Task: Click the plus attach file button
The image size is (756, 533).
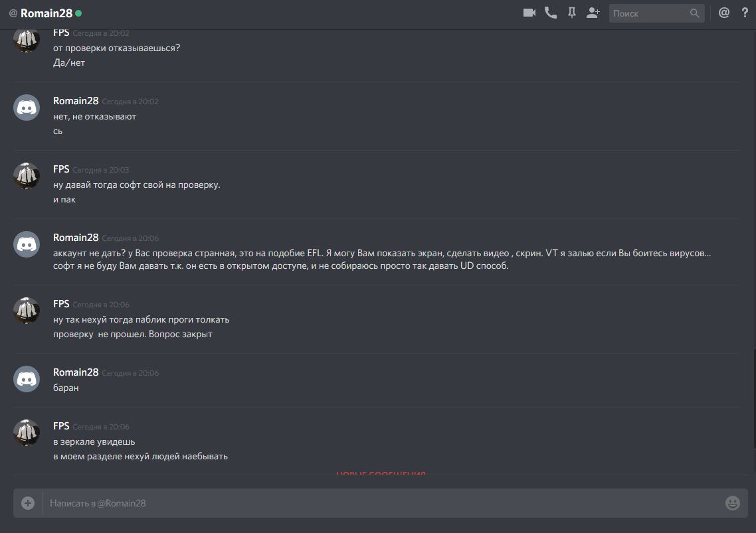Action: click(28, 503)
